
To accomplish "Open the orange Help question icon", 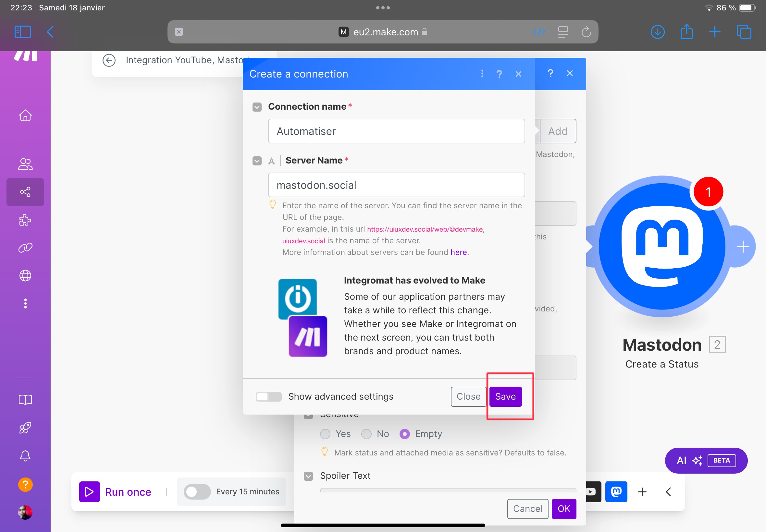I will pos(25,484).
